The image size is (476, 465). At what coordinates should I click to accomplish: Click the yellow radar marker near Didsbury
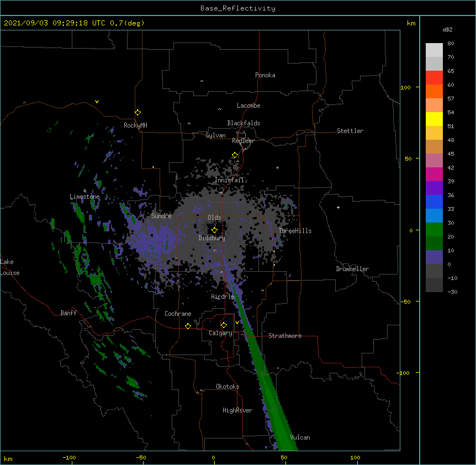214,230
